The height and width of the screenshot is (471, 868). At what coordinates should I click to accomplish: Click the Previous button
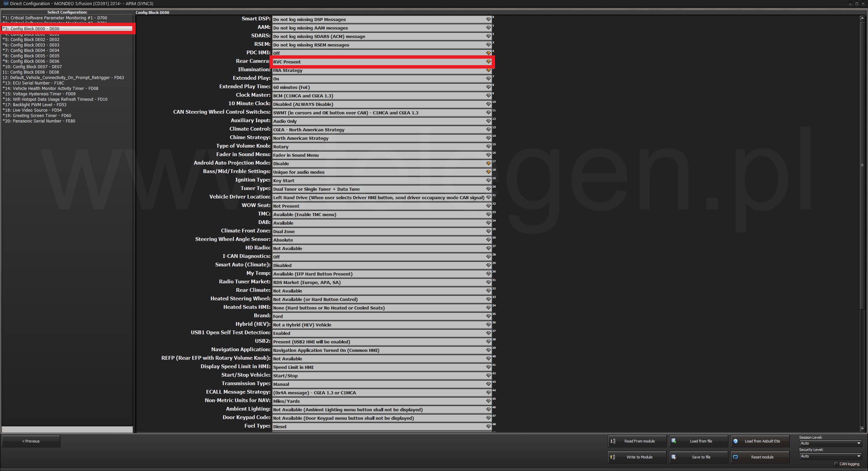tap(31, 441)
